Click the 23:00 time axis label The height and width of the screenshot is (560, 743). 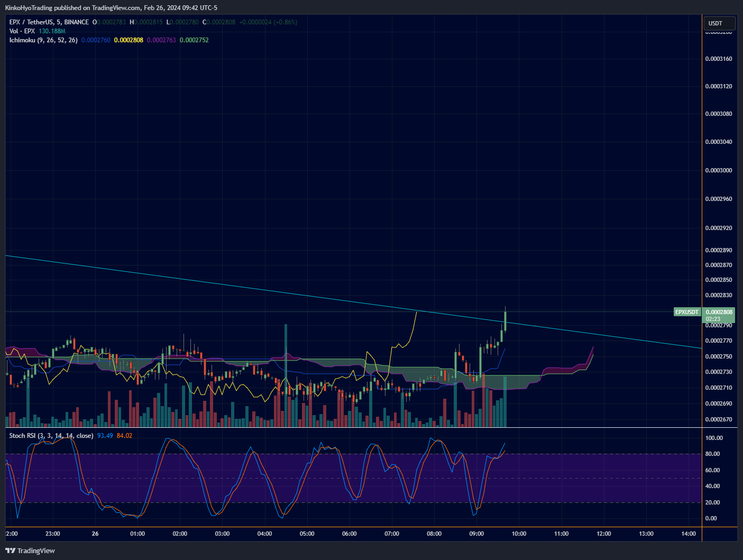pyautogui.click(x=53, y=534)
